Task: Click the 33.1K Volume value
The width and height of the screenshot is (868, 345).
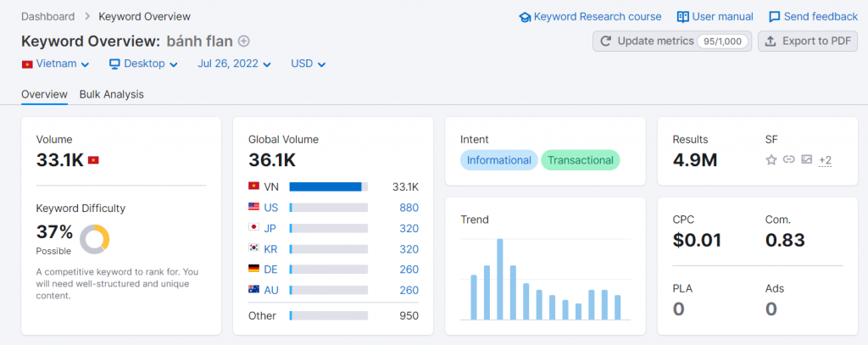Action: click(60, 160)
